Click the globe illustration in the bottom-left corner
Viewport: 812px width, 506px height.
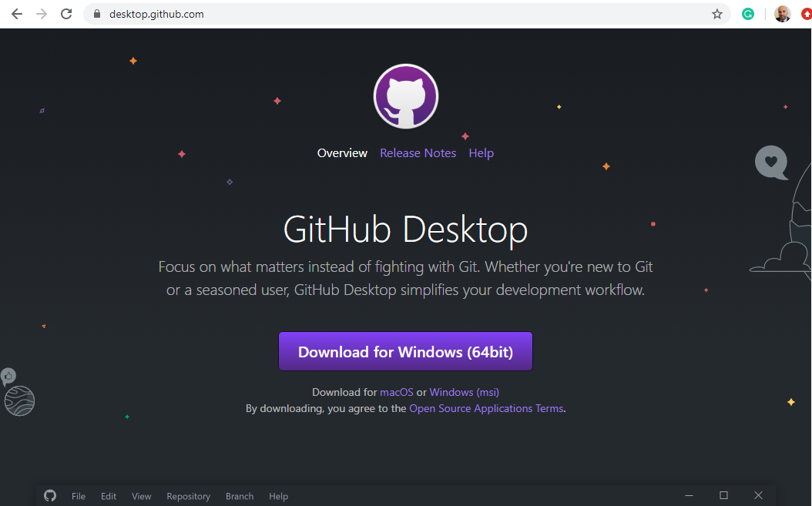(x=18, y=400)
